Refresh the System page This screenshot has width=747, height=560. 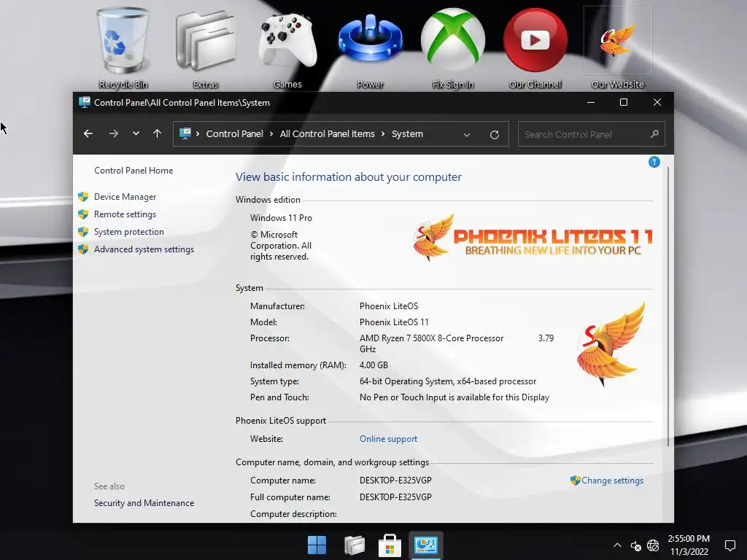point(495,135)
